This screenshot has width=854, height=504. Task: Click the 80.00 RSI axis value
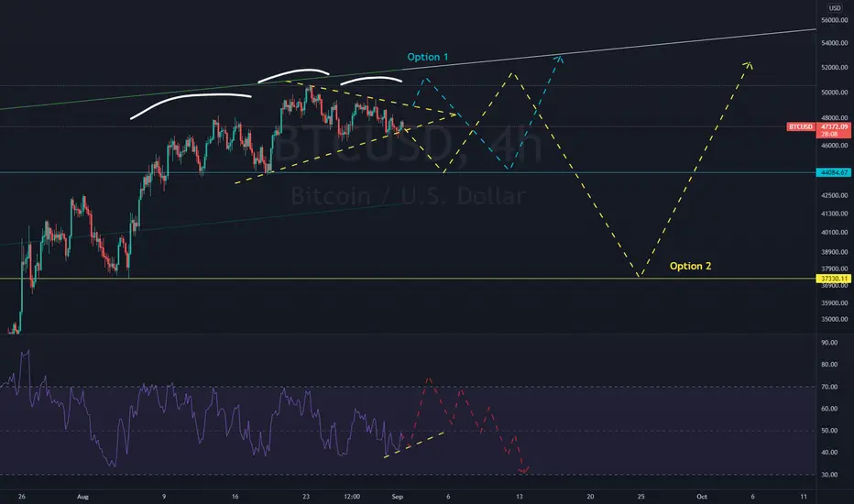point(829,365)
